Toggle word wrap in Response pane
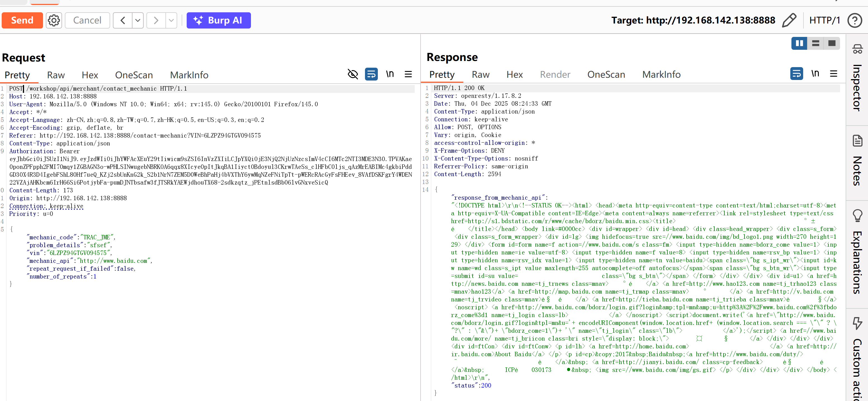Viewport: 868px width, 401px height. click(x=796, y=74)
